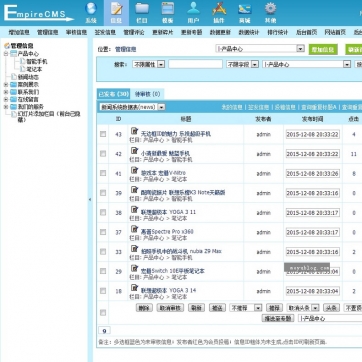
Task: Open the 不限字段 search dropdown
Action: click(x=243, y=64)
